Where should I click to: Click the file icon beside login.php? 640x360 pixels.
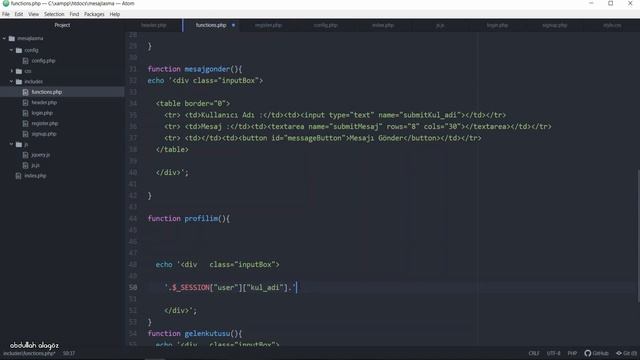click(25, 113)
